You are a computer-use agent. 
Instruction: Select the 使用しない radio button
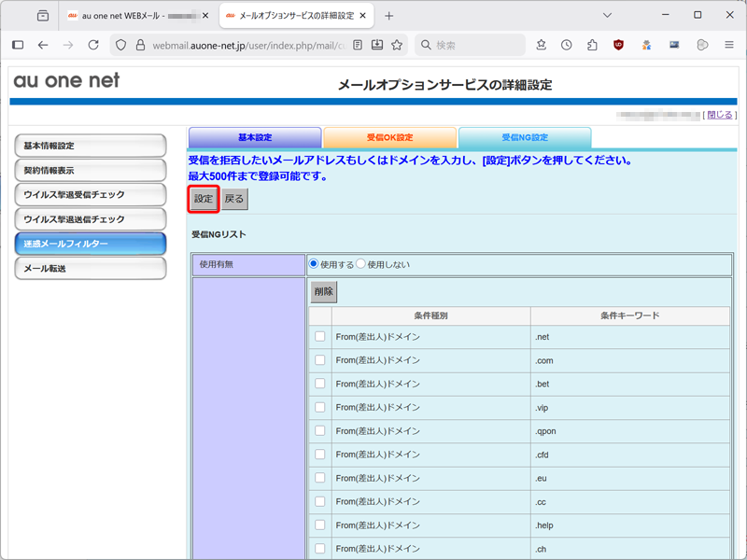361,264
